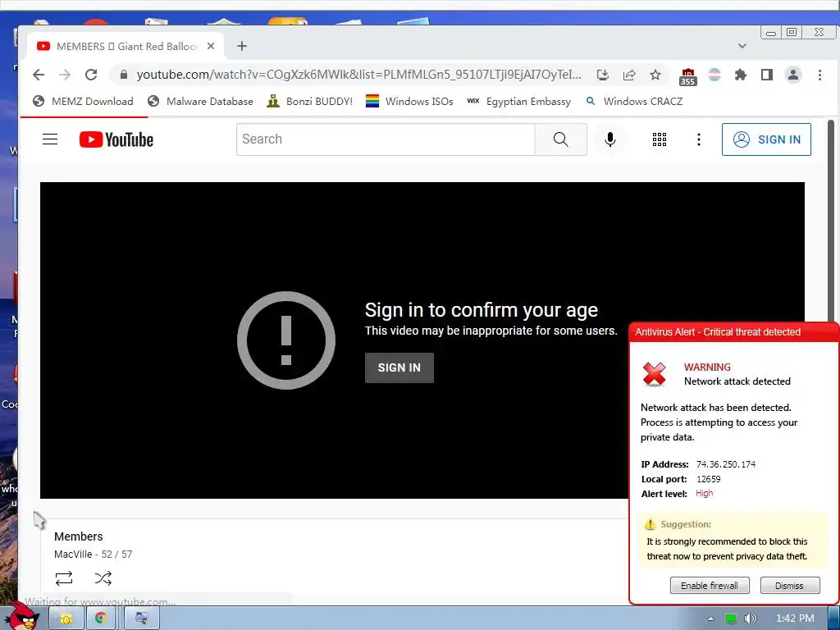Open the Windows CRACZ bookmark
The image size is (840, 630).
point(634,101)
